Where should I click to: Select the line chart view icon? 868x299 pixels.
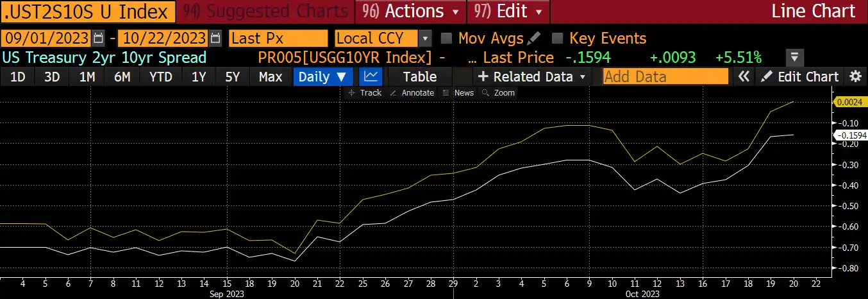click(x=371, y=77)
